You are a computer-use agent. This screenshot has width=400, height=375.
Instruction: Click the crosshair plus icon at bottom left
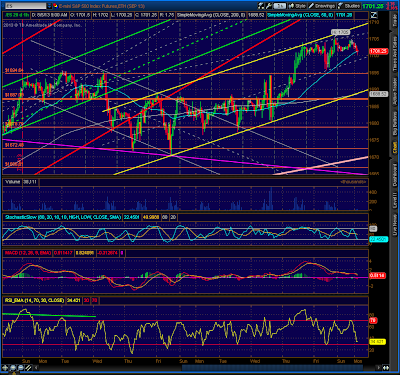coord(5,368)
